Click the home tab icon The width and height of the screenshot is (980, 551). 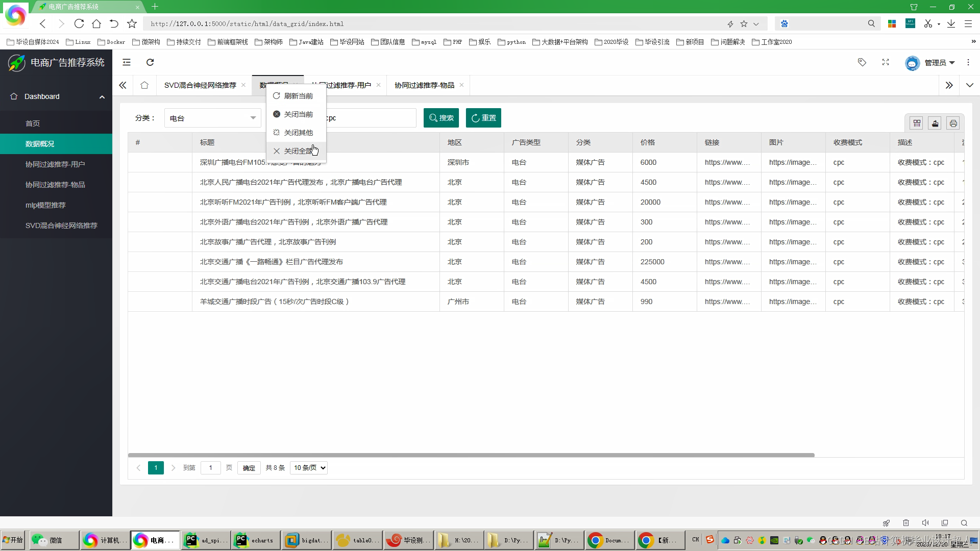(x=144, y=85)
